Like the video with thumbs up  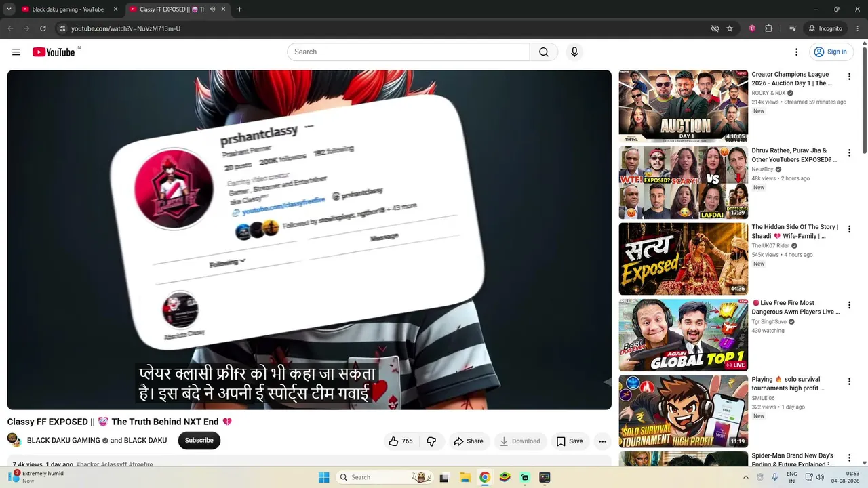click(400, 441)
